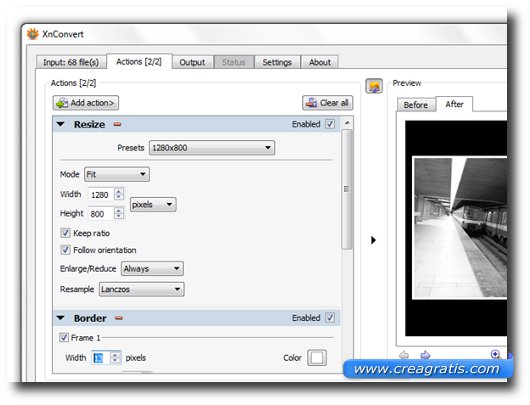Switch to the Output tab

(x=192, y=62)
